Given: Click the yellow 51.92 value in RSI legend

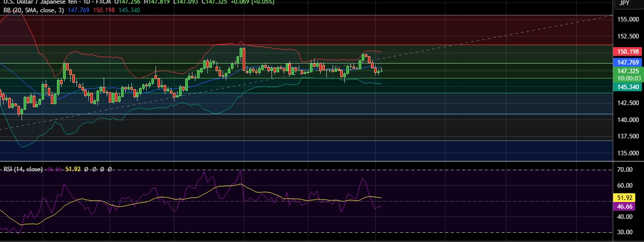Looking at the screenshot, I should (x=73, y=169).
